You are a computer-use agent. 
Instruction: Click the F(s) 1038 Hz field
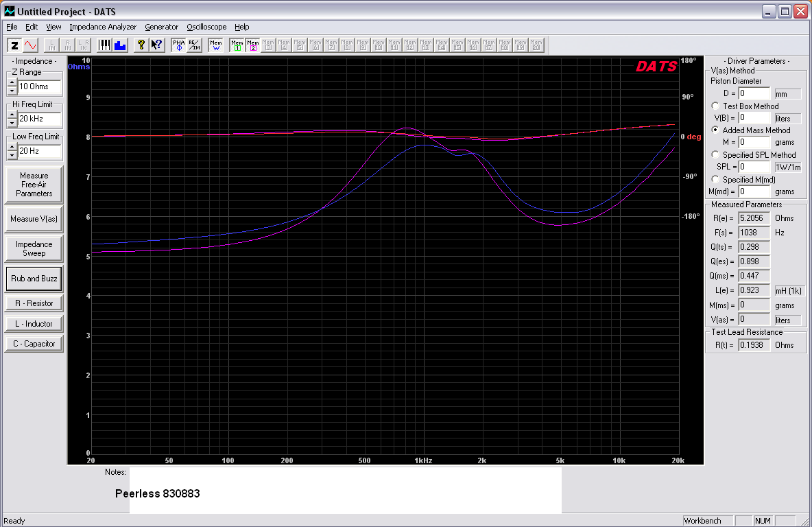[754, 233]
